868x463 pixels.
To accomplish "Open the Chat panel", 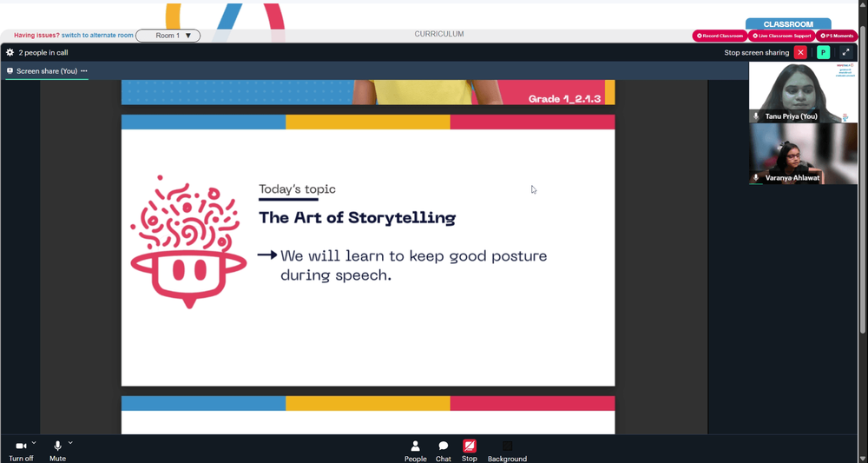I will click(444, 451).
